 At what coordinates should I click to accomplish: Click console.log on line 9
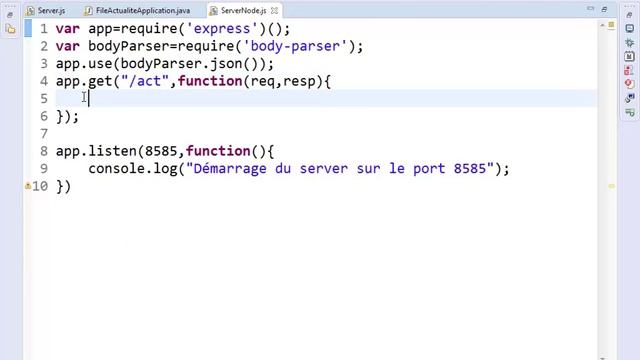(133, 169)
